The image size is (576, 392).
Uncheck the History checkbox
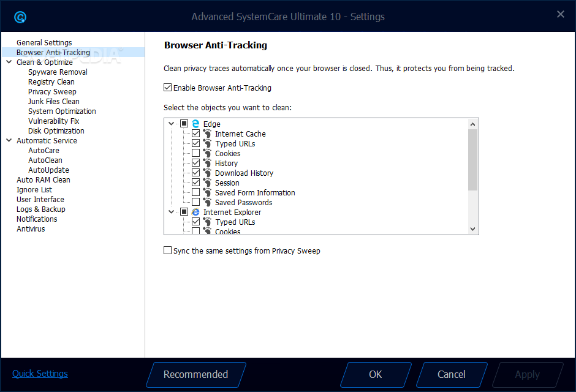(196, 162)
